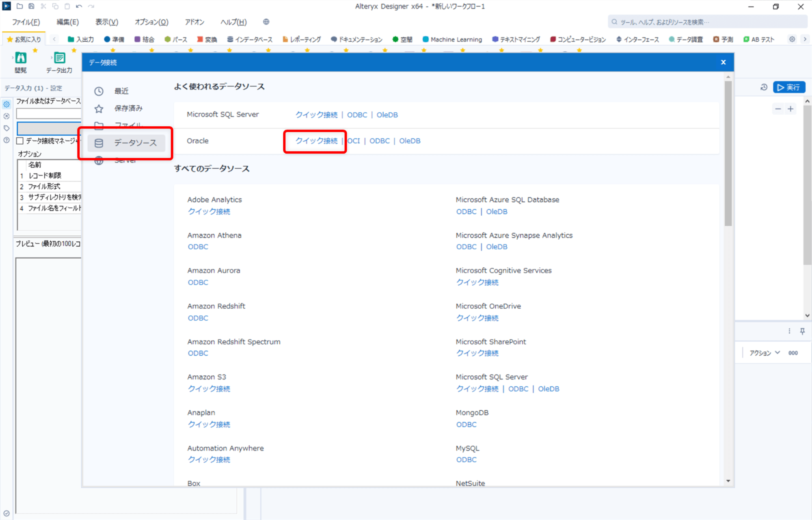The width and height of the screenshot is (812, 520).
Task: Click the ファイルまたはデータベース input field
Action: [x=49, y=114]
